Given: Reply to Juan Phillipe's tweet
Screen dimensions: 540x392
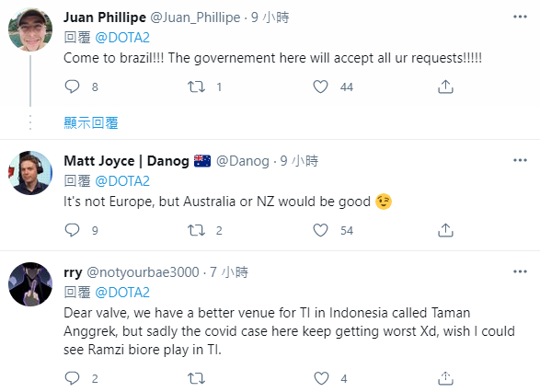Looking at the screenshot, I should 72,86.
